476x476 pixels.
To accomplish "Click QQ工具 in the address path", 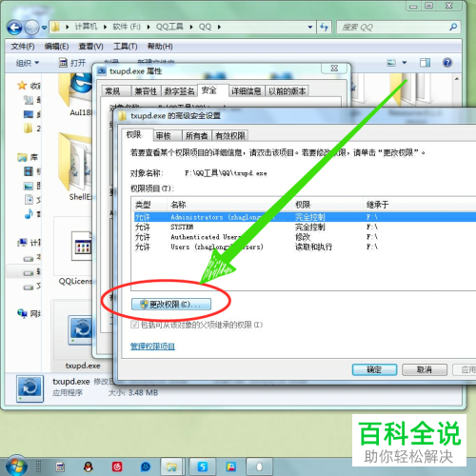I will click(169, 27).
